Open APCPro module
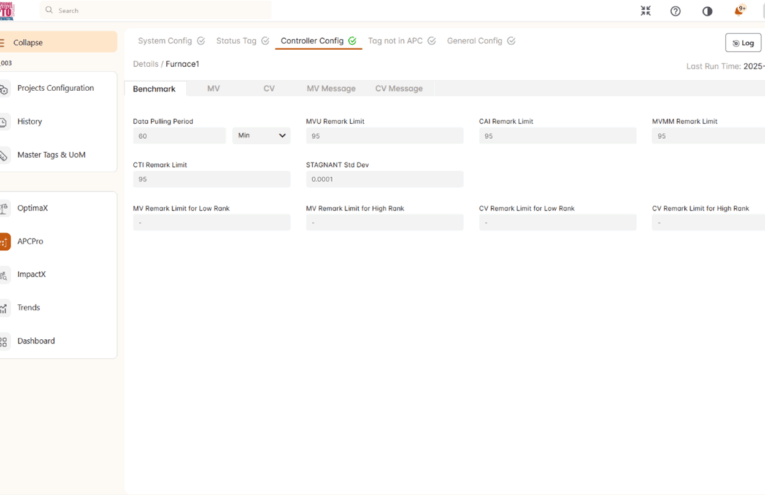765x495 pixels. 30,241
